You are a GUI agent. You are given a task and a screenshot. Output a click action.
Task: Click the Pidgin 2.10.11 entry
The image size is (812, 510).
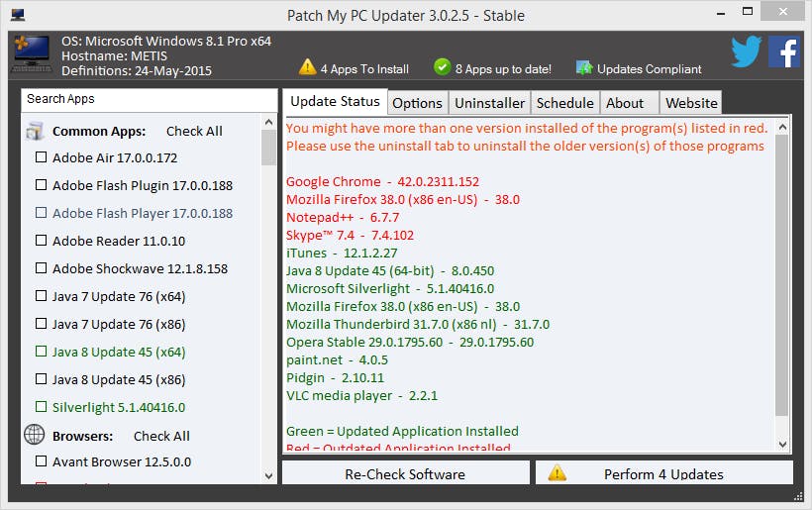point(336,378)
